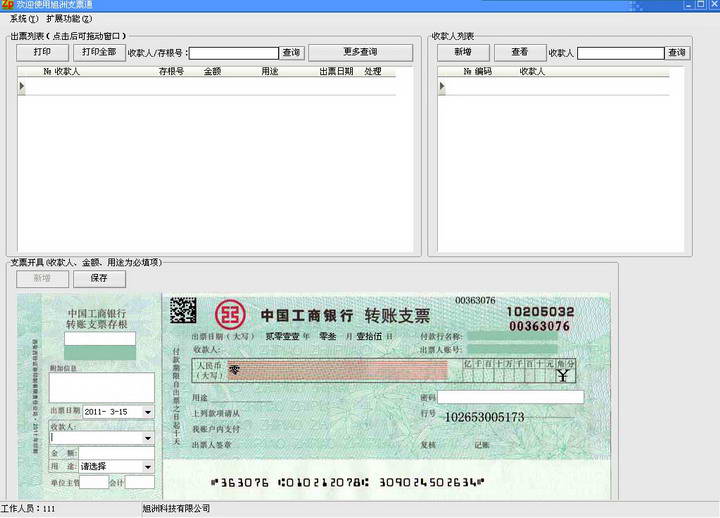
Task: Sort by the 用途 column header
Action: click(x=270, y=72)
